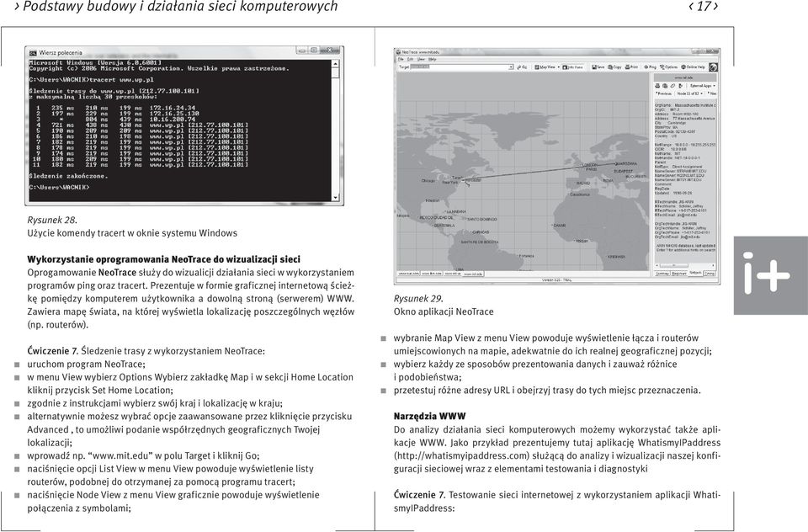Select the Network tab in info pane
The width and height of the screenshot is (808, 532).
click(x=695, y=273)
